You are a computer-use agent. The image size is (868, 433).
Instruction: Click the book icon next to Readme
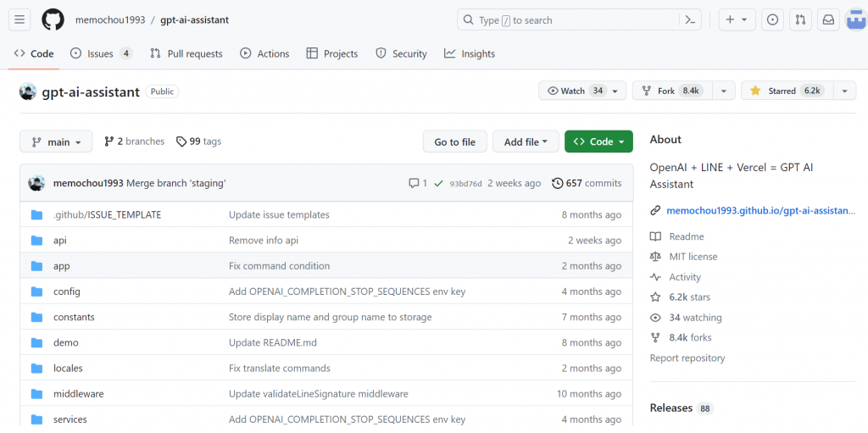[x=655, y=236]
